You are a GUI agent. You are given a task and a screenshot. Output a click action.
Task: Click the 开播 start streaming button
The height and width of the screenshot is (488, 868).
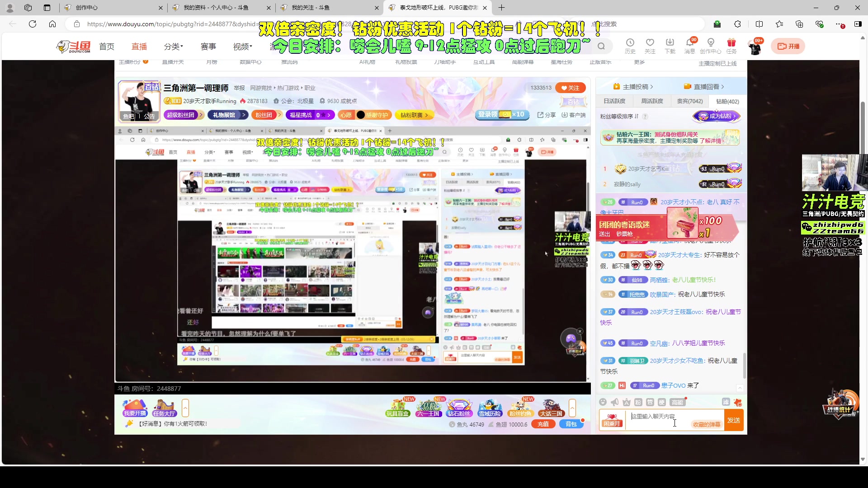(x=788, y=46)
